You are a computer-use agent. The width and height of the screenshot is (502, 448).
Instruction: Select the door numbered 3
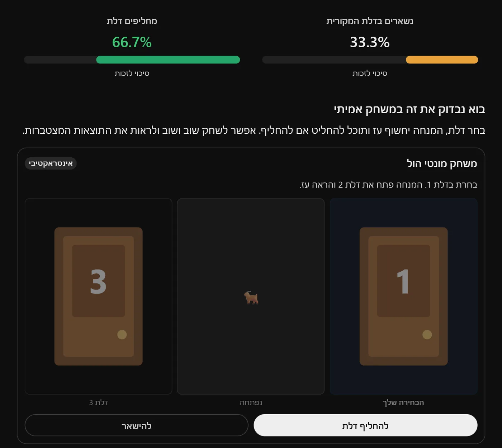click(x=98, y=296)
